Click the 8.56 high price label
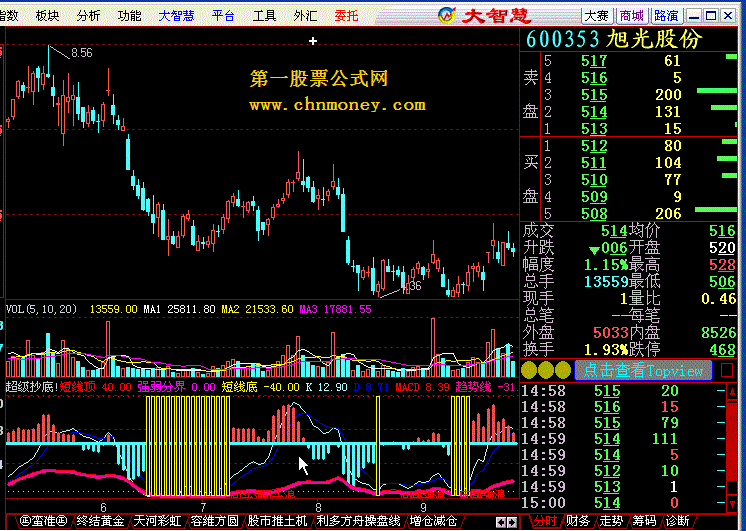The height and width of the screenshot is (531, 746). [82, 53]
